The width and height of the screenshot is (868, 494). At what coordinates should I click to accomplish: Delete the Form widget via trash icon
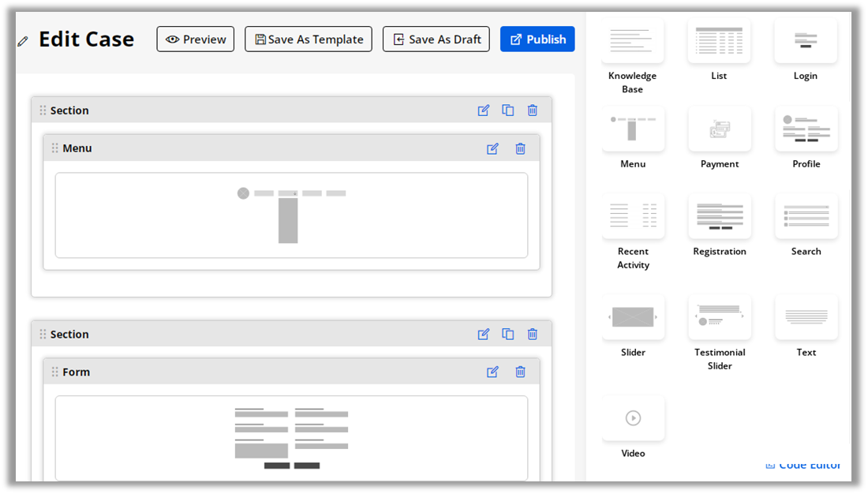tap(520, 372)
